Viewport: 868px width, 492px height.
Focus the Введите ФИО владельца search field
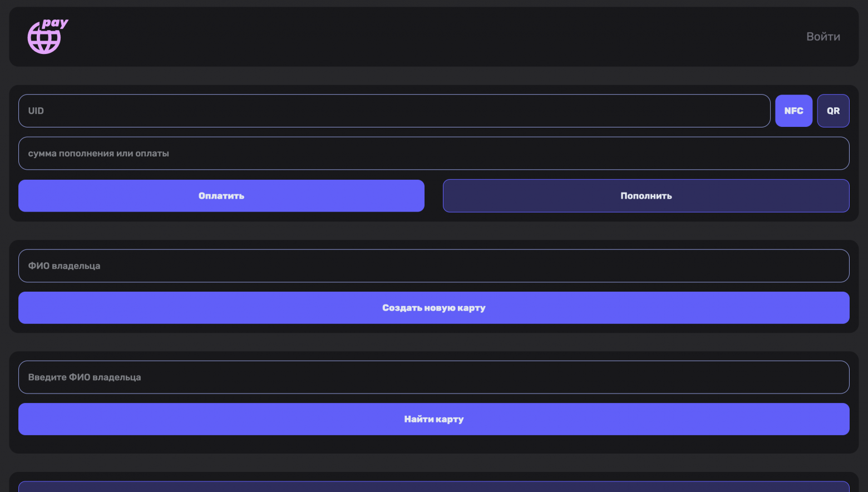(434, 377)
